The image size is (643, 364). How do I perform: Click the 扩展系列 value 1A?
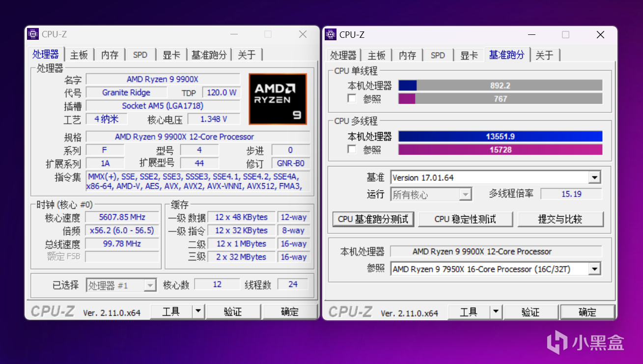pos(105,163)
